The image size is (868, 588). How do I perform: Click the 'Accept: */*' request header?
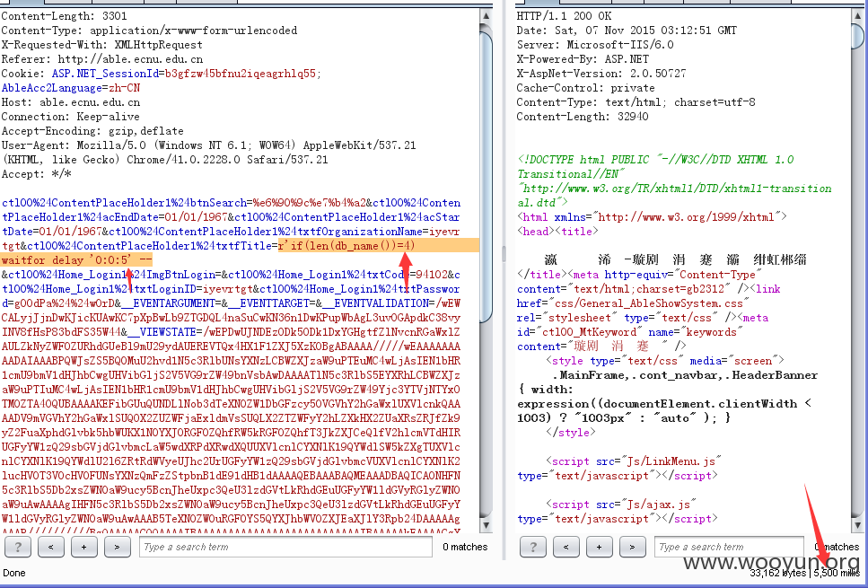(36, 174)
